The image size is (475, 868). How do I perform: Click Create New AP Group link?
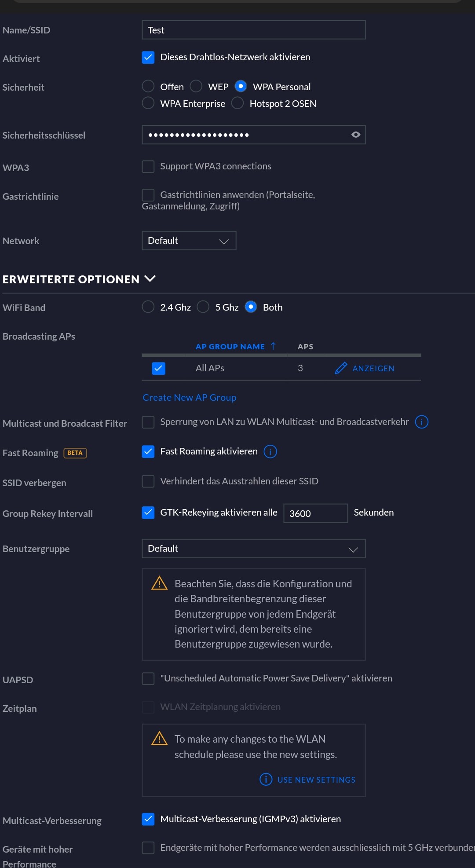click(x=189, y=397)
